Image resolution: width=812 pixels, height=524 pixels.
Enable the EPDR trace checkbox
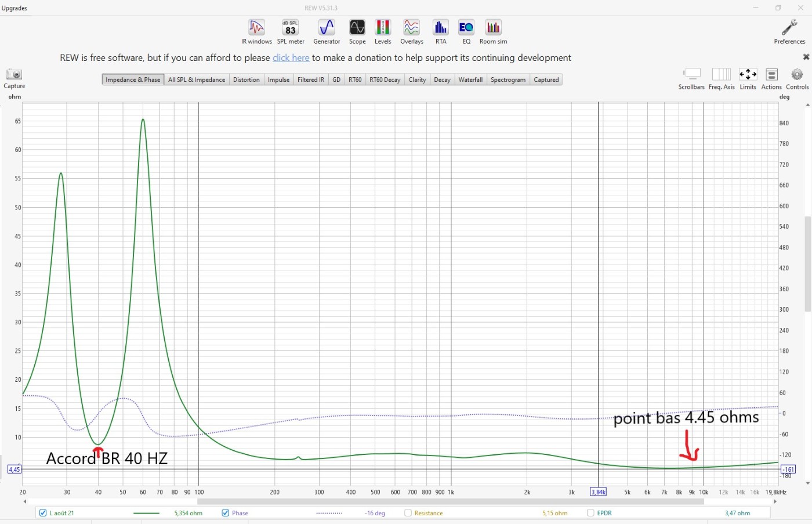tap(590, 513)
